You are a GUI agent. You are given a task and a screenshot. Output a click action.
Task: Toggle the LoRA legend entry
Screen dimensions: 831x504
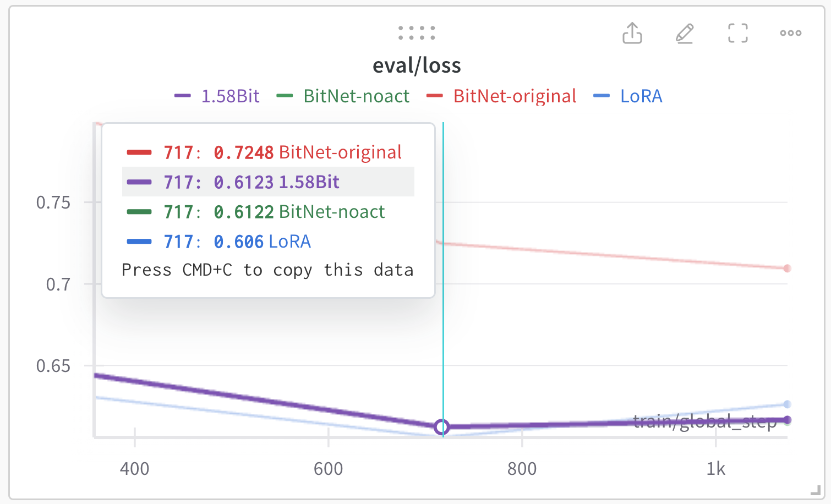(x=628, y=96)
